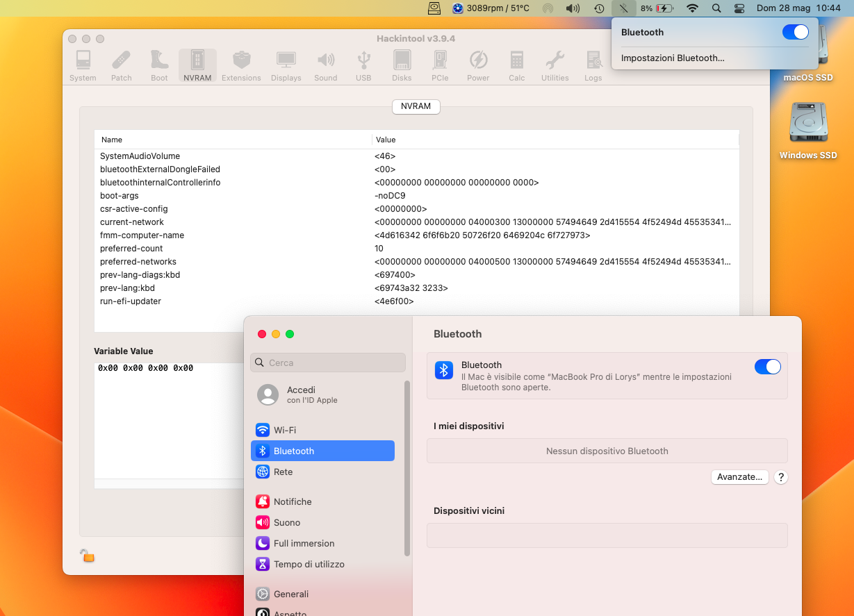Select the Sound icon in Hackintool toolbar
This screenshot has width=854, height=616.
pos(325,65)
